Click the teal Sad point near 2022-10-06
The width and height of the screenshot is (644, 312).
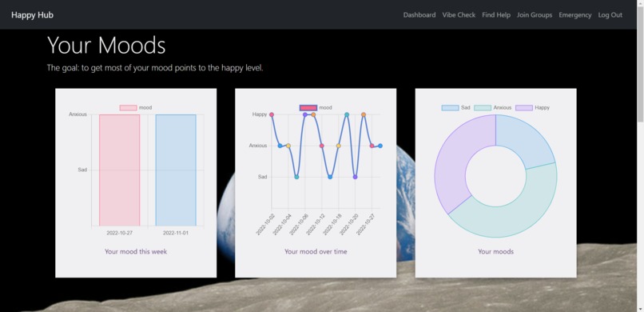[x=296, y=177]
